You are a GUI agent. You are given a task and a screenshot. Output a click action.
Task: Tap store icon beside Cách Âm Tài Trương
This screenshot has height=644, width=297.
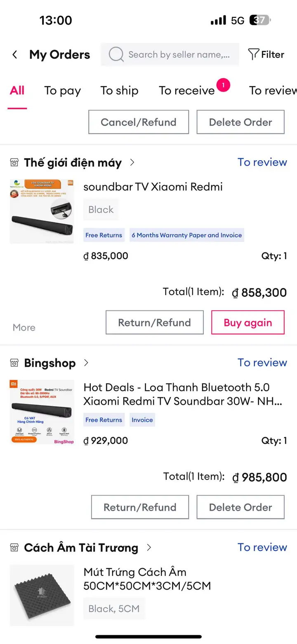[14, 548]
